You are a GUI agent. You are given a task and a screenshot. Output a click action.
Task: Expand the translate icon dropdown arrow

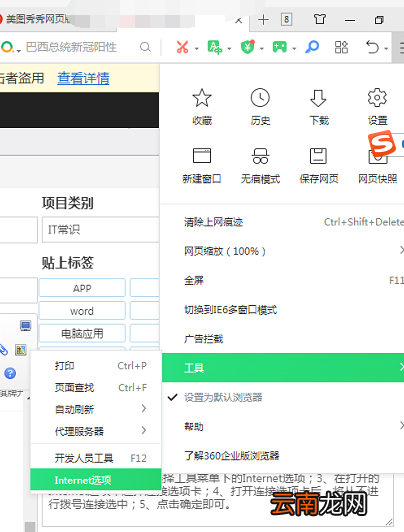pos(229,49)
